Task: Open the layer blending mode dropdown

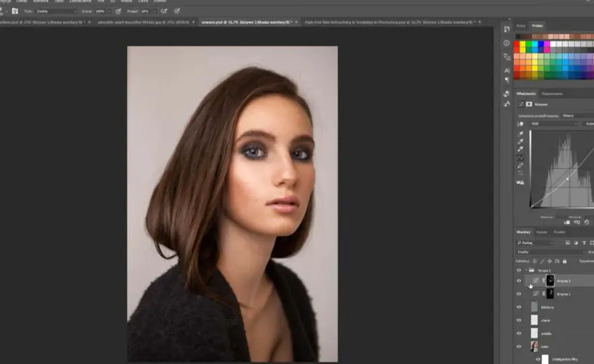Action: coord(551,252)
